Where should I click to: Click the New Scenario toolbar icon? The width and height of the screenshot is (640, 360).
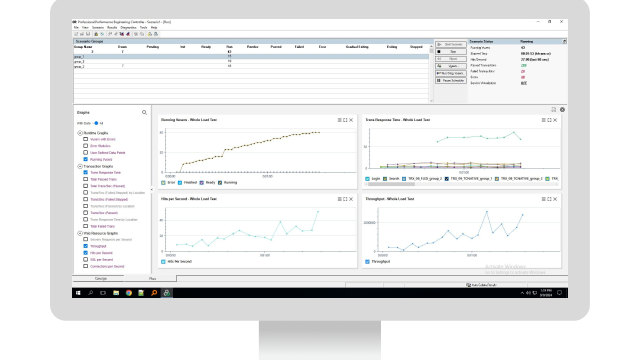pos(76,34)
